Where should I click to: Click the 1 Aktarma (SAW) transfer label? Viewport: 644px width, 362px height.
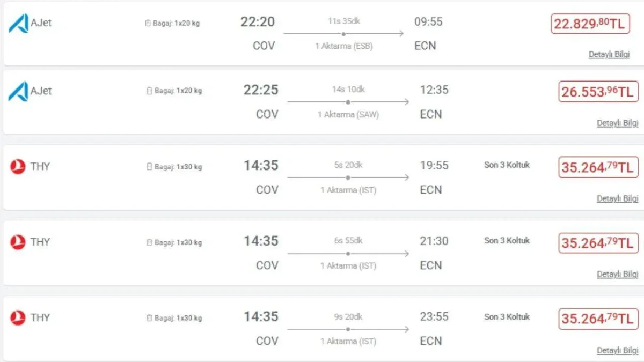[348, 115]
